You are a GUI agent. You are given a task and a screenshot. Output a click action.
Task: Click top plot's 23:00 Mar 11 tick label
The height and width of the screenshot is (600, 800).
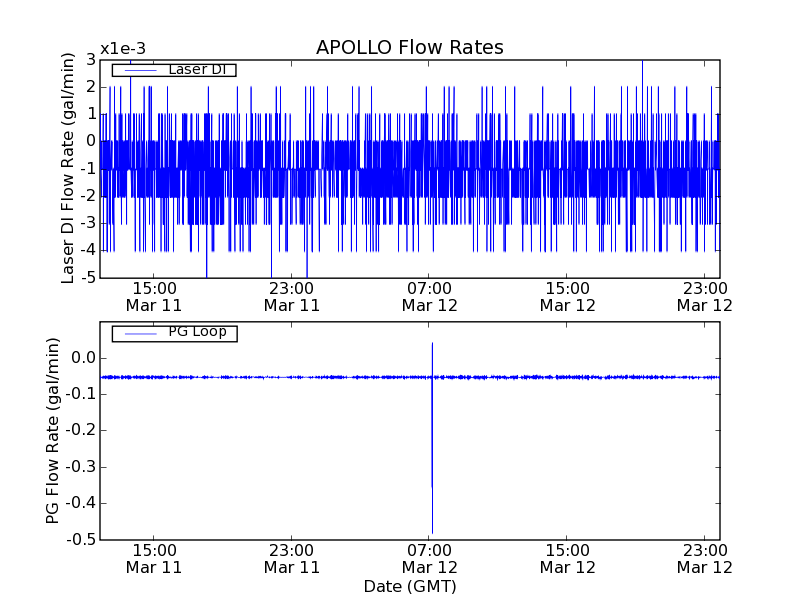(x=291, y=297)
